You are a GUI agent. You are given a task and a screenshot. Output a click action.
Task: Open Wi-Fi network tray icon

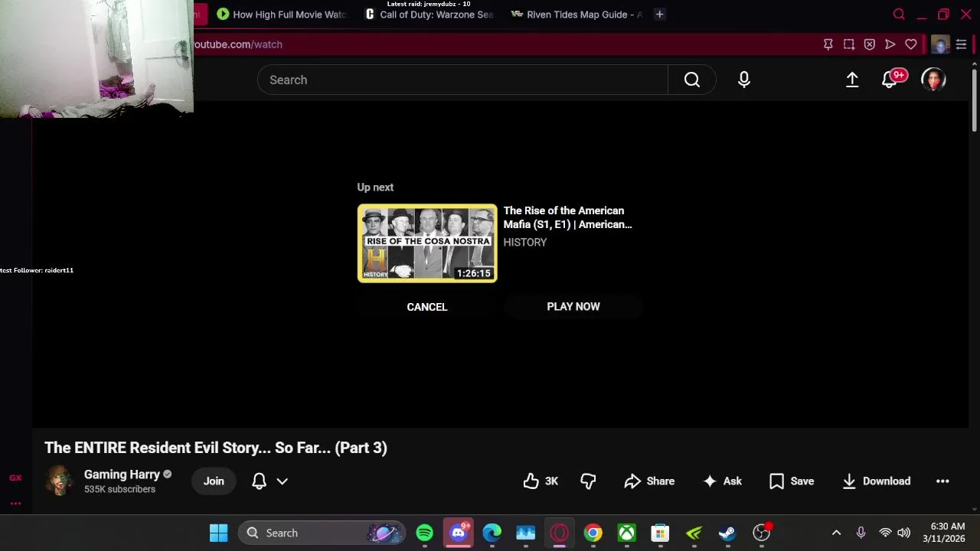(885, 533)
